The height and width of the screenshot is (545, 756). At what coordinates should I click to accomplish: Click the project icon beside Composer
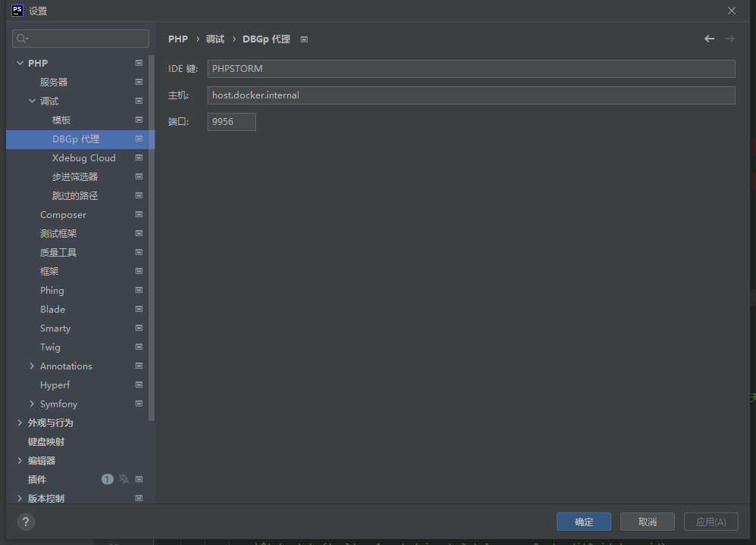(x=139, y=214)
